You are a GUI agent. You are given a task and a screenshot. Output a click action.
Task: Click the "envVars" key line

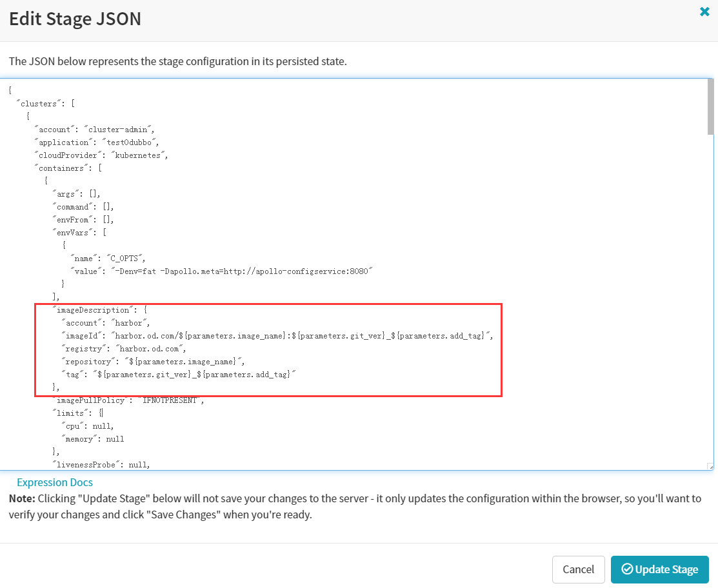[x=79, y=233]
